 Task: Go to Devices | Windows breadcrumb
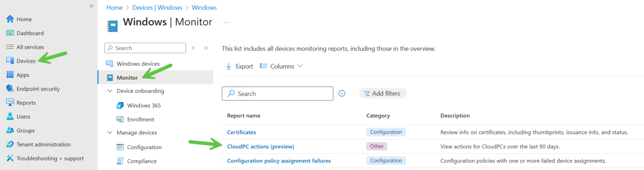[157, 8]
